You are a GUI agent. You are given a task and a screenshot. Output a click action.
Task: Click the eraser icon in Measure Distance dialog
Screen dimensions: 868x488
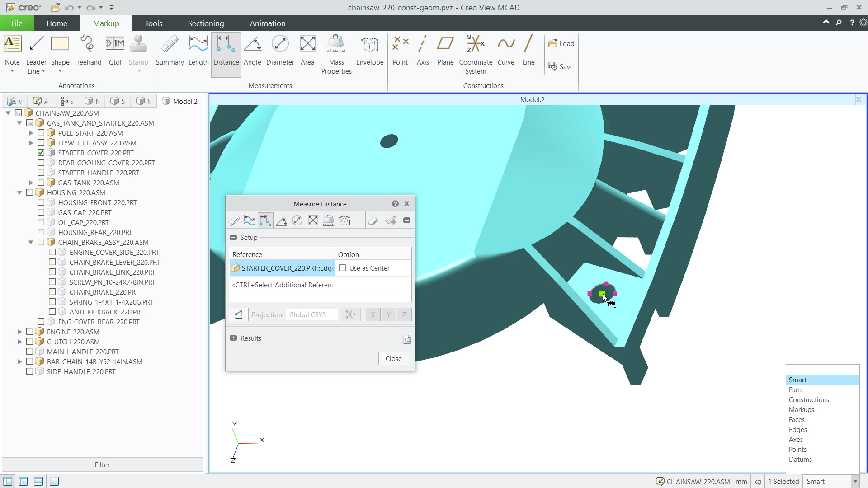coord(373,221)
